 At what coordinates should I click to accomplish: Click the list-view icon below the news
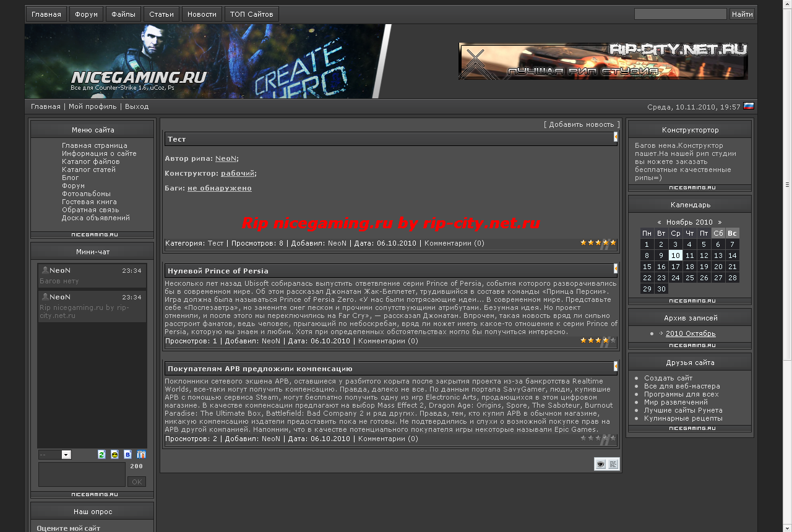[613, 464]
